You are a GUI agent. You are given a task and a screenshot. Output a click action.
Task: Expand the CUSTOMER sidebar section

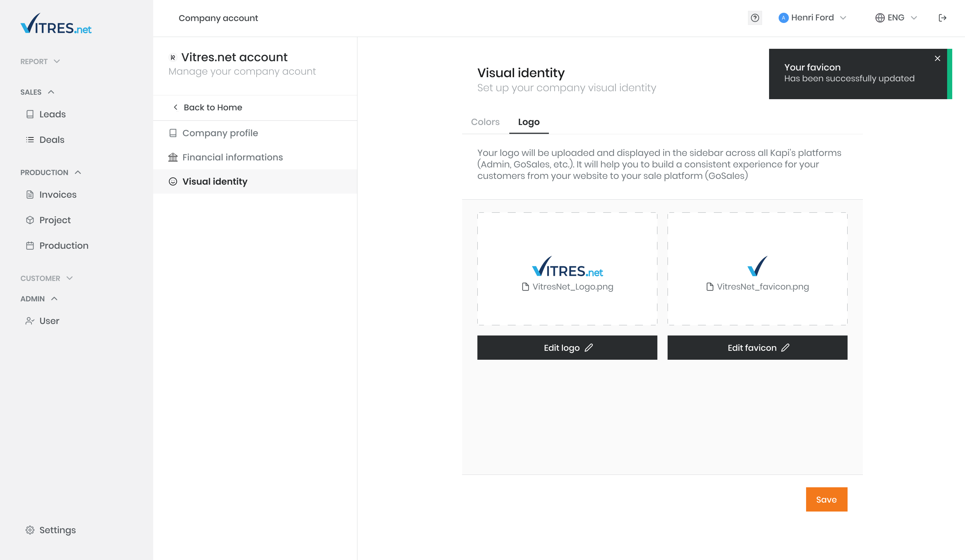pos(47,278)
